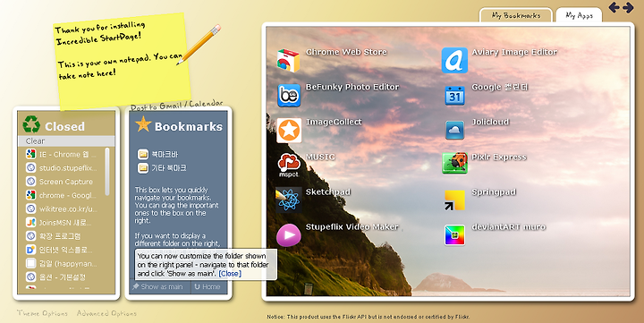
Task: Click Post to Gmail / Calendar link
Action: click(x=176, y=106)
